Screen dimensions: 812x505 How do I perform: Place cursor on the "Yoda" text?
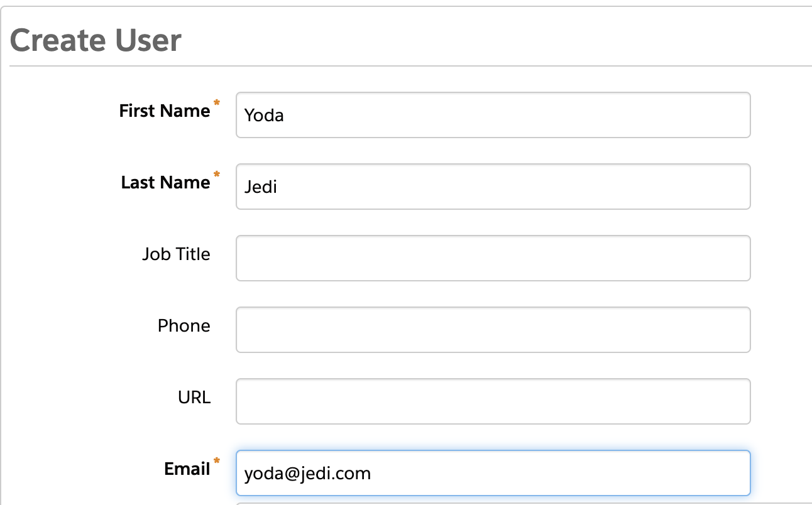[264, 116]
